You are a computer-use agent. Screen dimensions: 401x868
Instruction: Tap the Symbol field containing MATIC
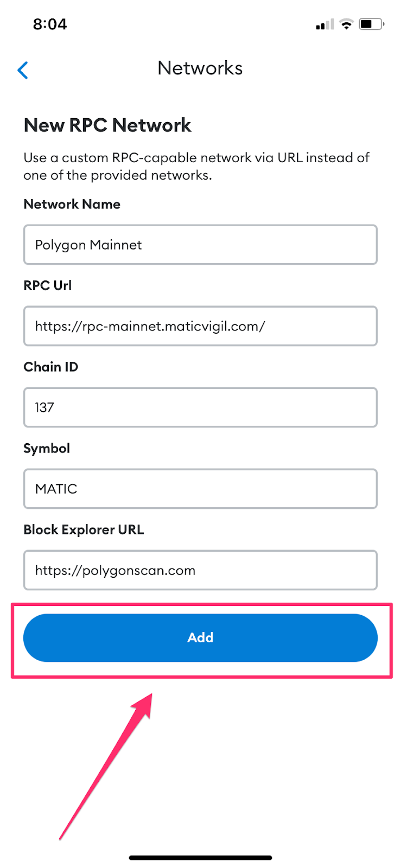[x=200, y=489]
